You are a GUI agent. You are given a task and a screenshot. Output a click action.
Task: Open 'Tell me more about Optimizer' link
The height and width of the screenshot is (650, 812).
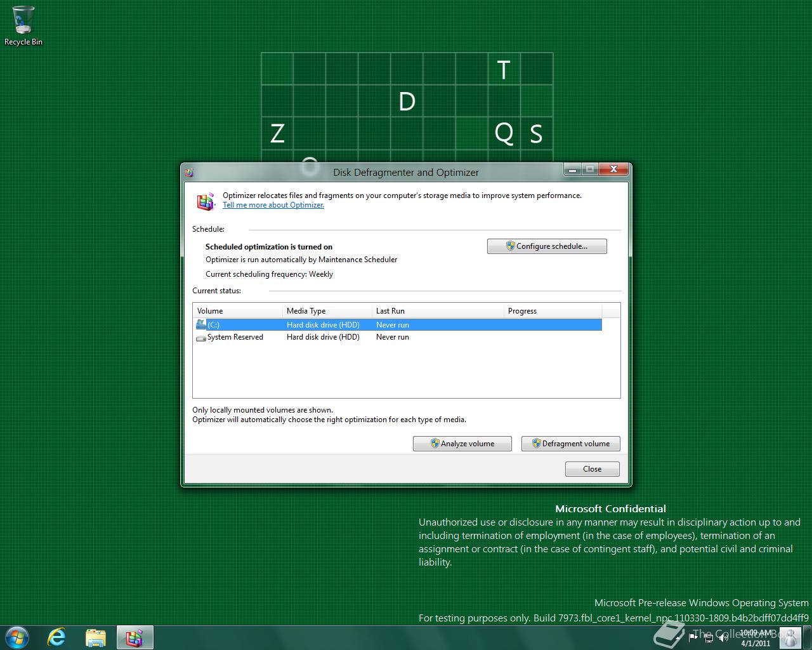[x=273, y=205]
